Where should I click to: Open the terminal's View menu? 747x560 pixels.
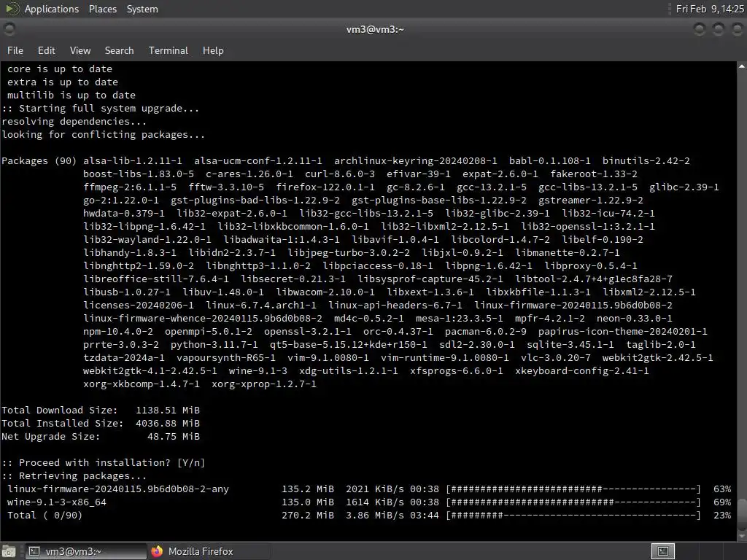pos(80,50)
